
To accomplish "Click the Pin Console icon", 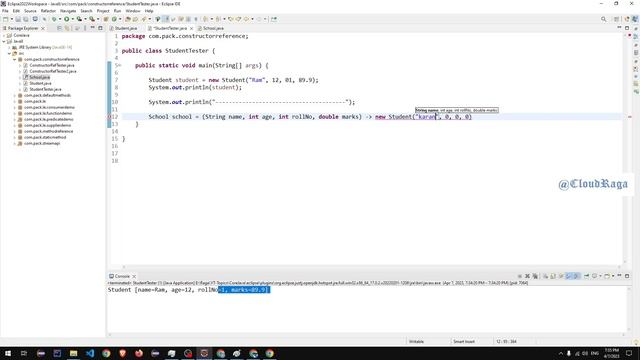I will pos(587,276).
